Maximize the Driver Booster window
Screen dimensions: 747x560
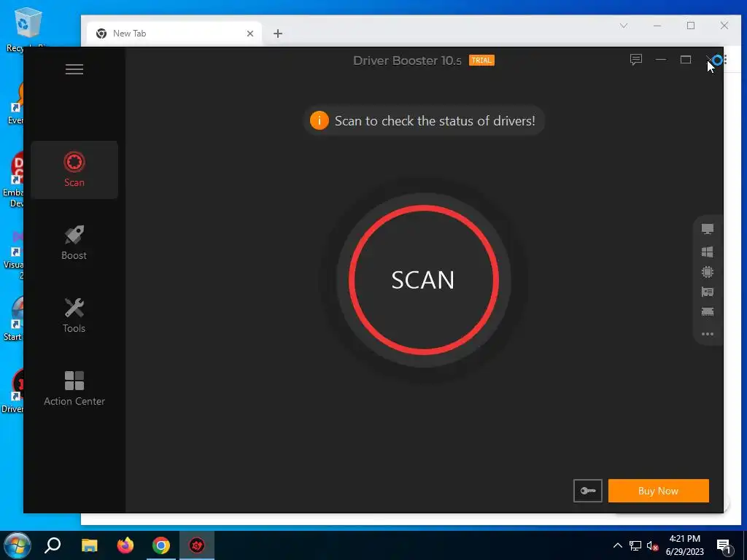pos(686,60)
